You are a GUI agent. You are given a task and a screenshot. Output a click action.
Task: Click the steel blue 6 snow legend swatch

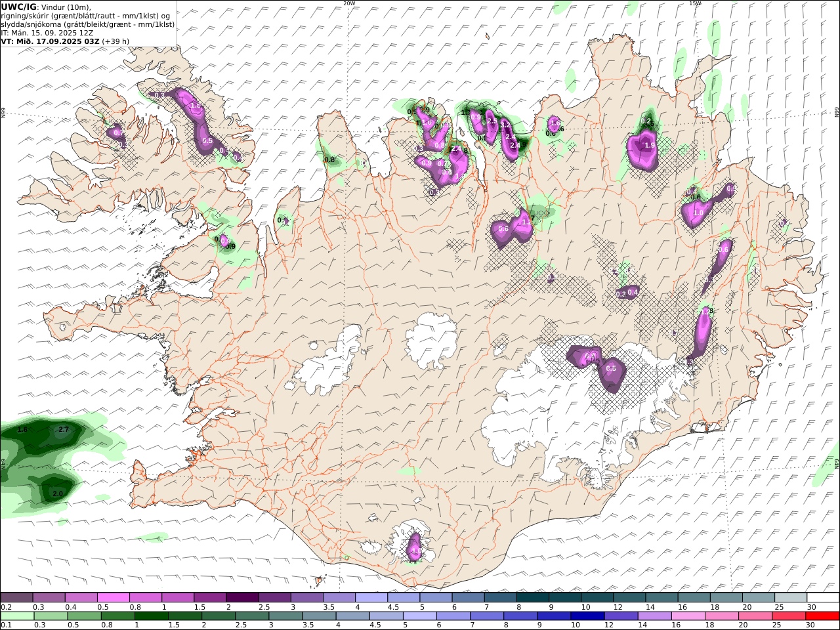coord(468,597)
